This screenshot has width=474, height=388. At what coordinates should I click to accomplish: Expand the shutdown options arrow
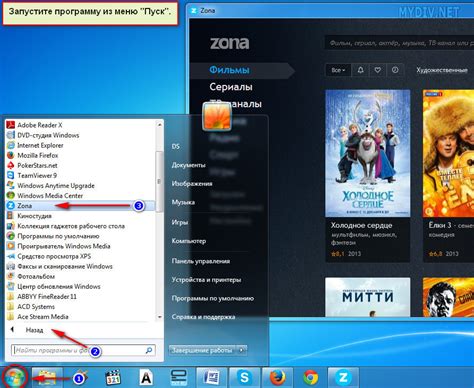click(242, 350)
